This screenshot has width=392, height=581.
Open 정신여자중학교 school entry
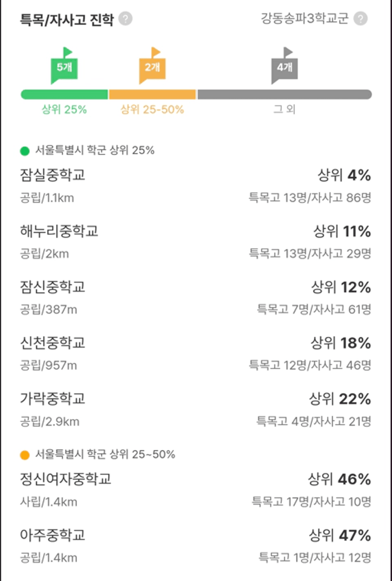pos(196,489)
